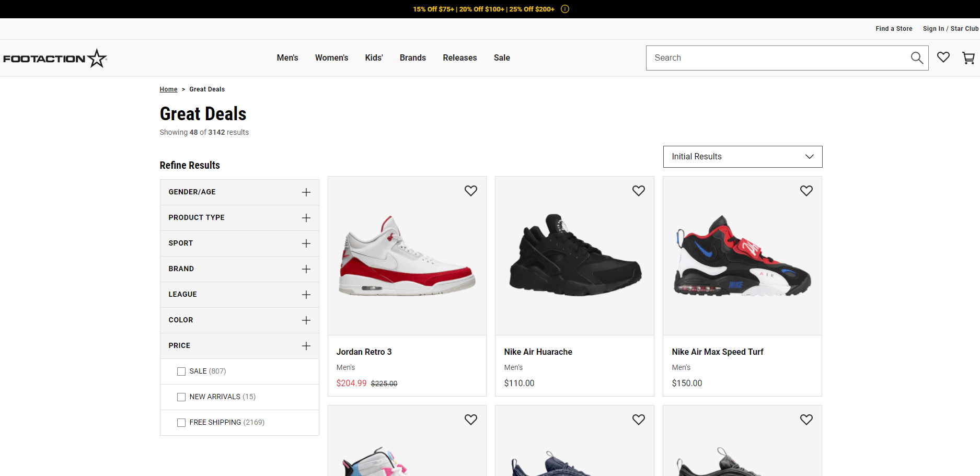Click the Great Deals breadcrumb text
Screen dimensions: 980x476
point(207,89)
